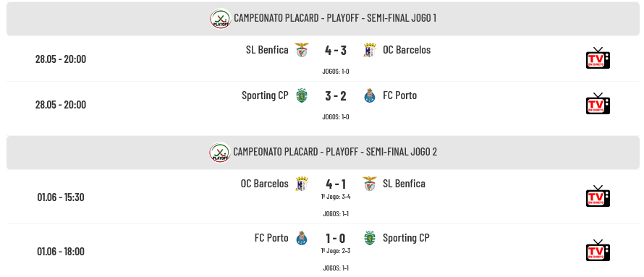Open TV icon for FC Porto vs Sporting CP
Image resolution: width=644 pixels, height=277 pixels.
pos(598,251)
